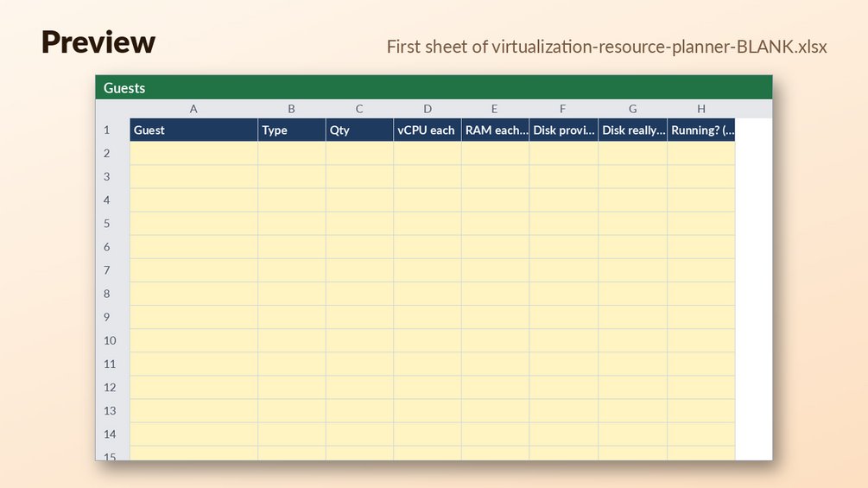Select column D header

point(428,109)
